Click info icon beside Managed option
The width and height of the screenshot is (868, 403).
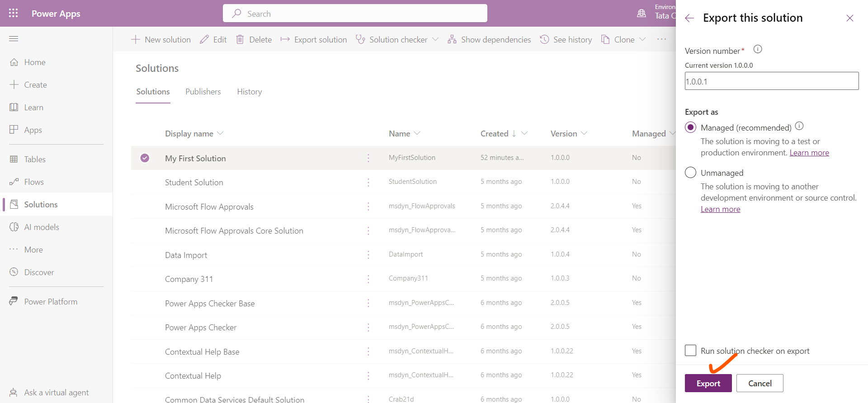799,126
